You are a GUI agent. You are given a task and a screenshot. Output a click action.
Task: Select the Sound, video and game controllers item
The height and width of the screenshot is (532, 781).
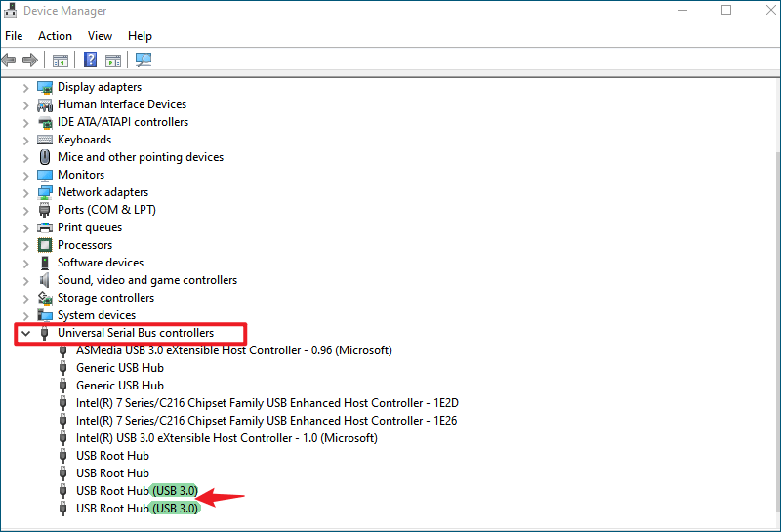point(147,280)
